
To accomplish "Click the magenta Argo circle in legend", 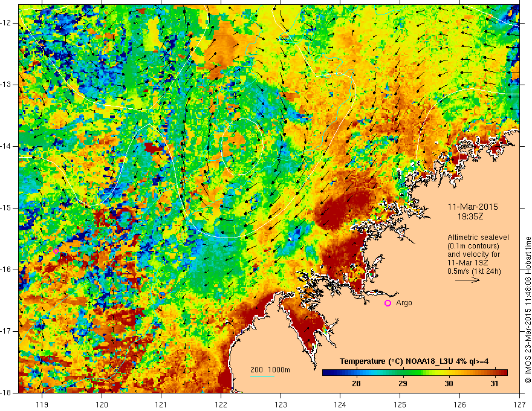I will pos(388,303).
